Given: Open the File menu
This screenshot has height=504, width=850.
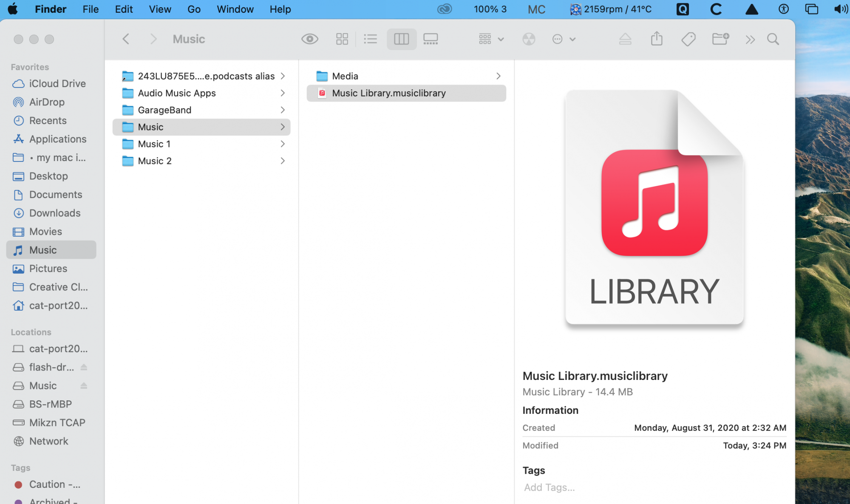Looking at the screenshot, I should click(91, 9).
